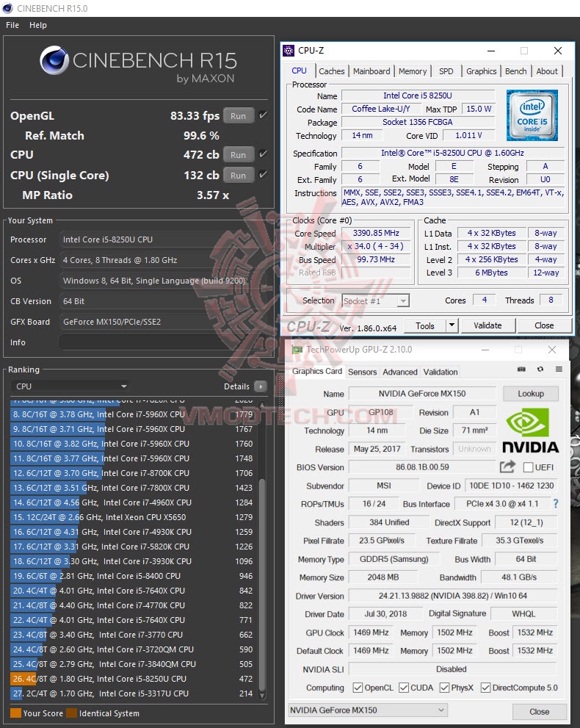Click the Cinebench R15 logo sphere

click(x=55, y=60)
